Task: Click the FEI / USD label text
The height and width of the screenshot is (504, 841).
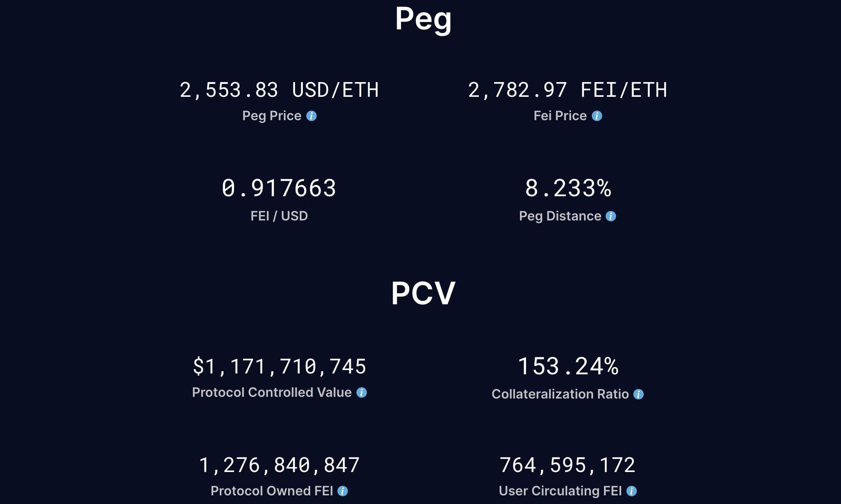Action: pyautogui.click(x=279, y=216)
